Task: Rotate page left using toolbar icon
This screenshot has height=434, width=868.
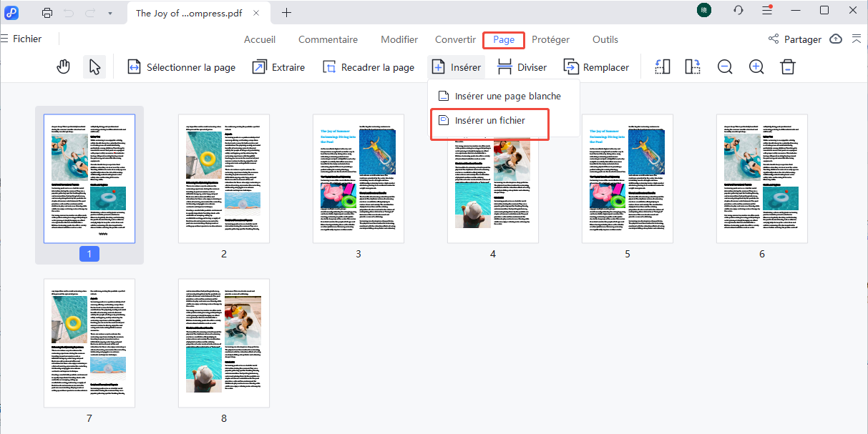Action: 662,67
